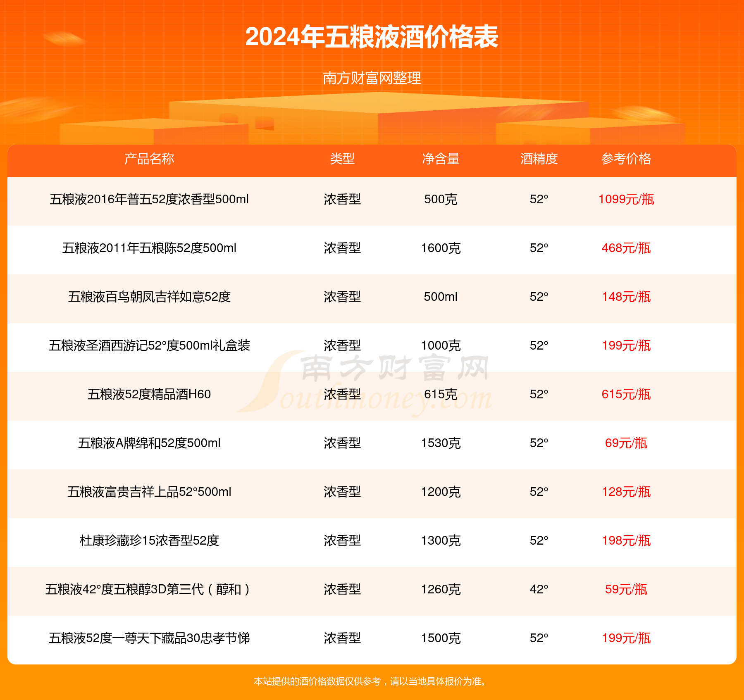Screen dimensions: 744x700
Task: Click the 净含量 column header
Action: (x=441, y=159)
